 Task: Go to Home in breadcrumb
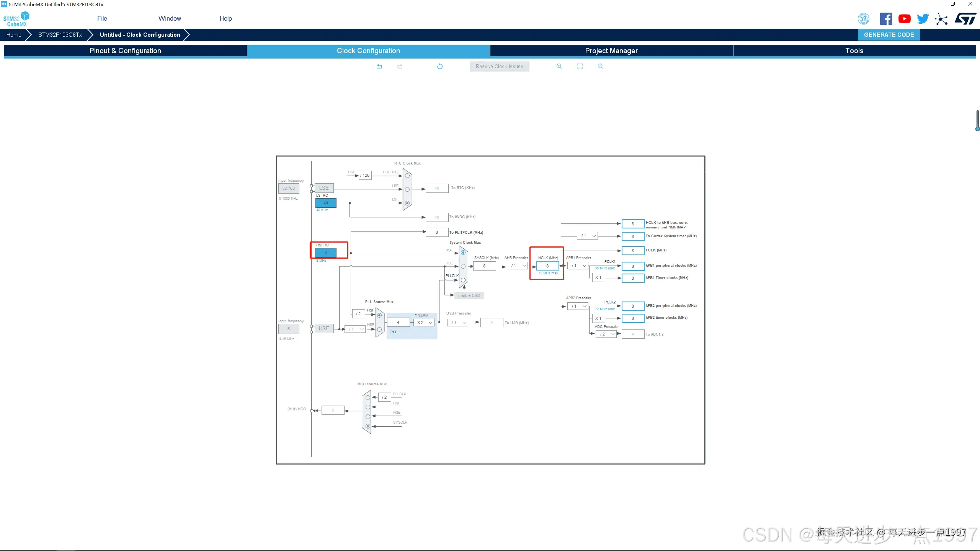click(14, 34)
